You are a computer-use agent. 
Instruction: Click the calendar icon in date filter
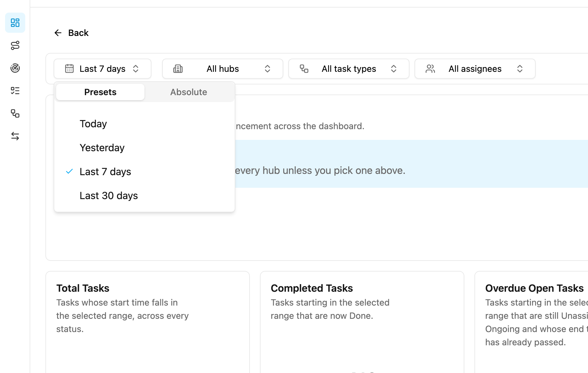(69, 69)
